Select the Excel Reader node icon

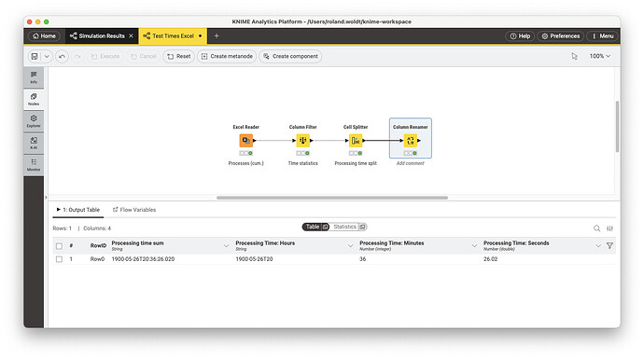(x=246, y=140)
